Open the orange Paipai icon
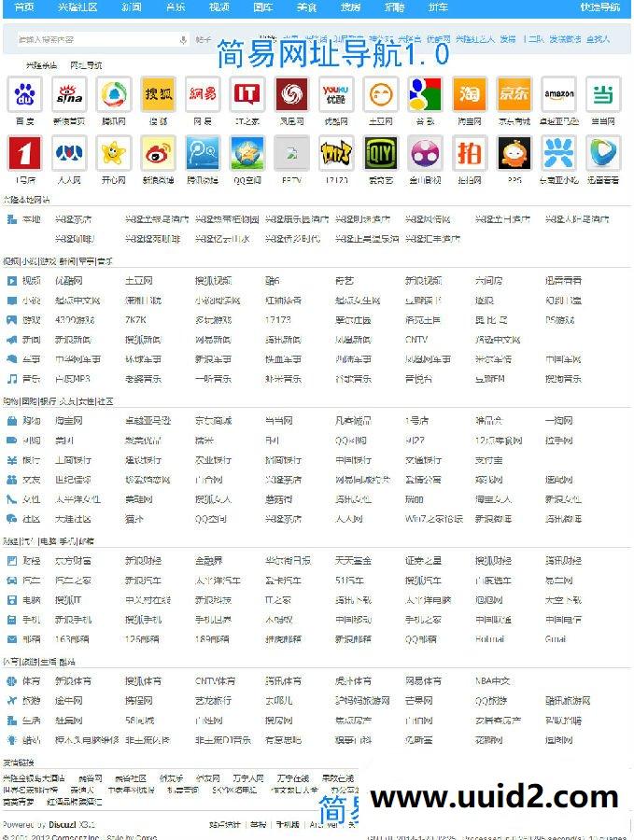Viewport: 634px width, 840px height. (470, 153)
